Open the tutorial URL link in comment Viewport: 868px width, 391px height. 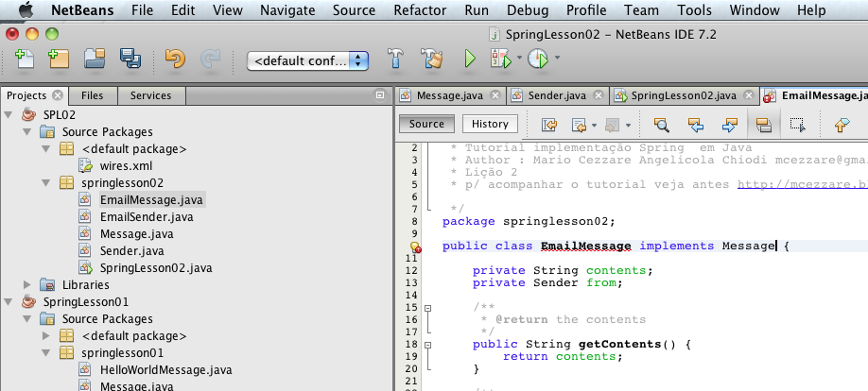[x=802, y=184]
